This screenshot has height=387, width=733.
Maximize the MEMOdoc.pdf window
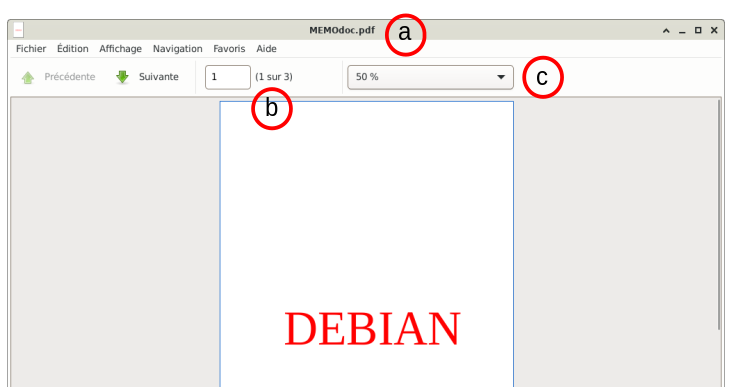[698, 30]
